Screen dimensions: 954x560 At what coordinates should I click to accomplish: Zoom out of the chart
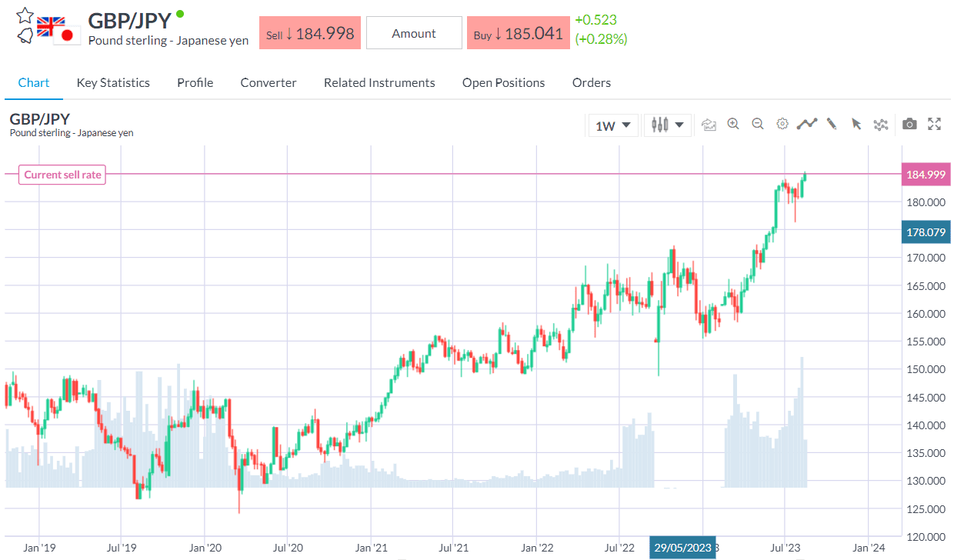tap(758, 124)
